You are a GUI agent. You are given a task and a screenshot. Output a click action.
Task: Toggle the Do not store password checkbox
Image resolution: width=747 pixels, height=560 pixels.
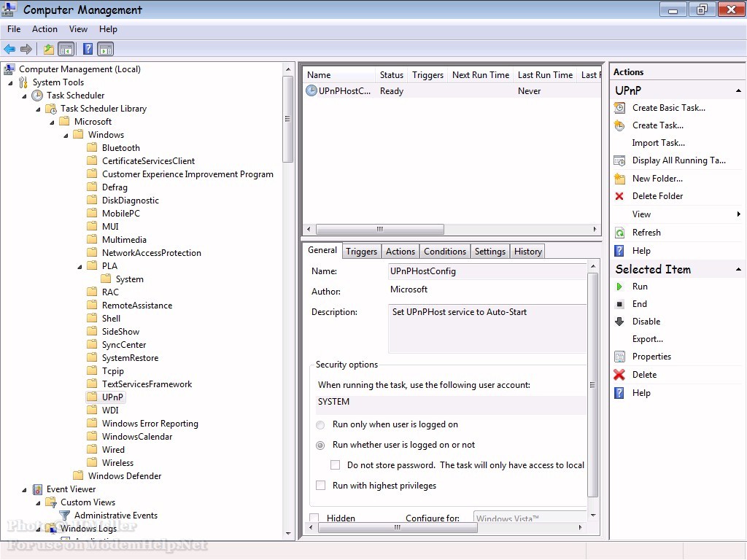pyautogui.click(x=336, y=465)
